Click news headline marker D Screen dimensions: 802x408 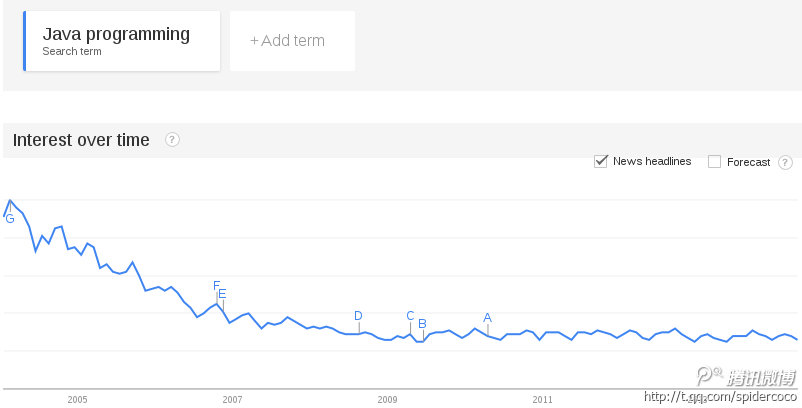[358, 316]
